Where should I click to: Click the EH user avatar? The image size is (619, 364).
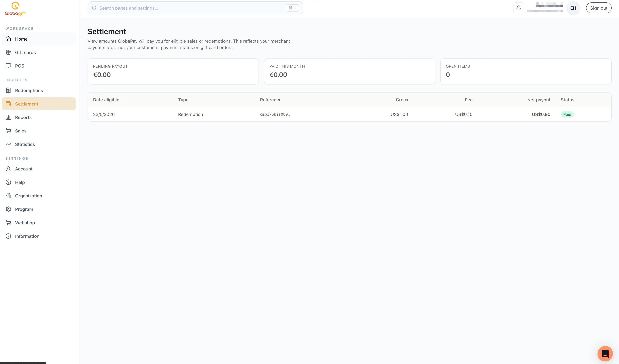coord(573,8)
